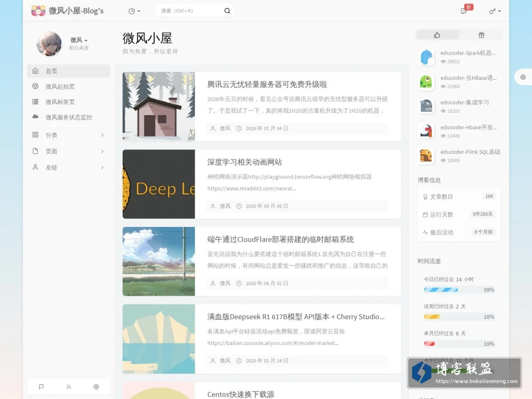This screenshot has height=399, width=532.
Task: Click the cabin house thumbnail image
Action: click(x=159, y=106)
